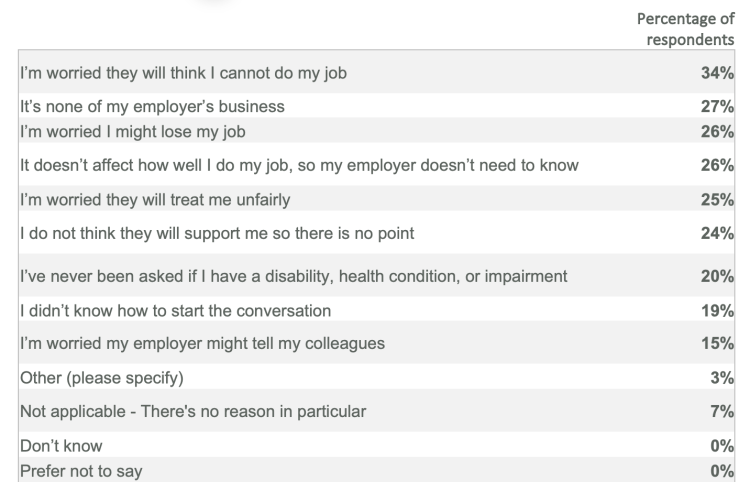Select the 'Percentage of respondents' column header
The width and height of the screenshot is (750, 504).
(x=685, y=29)
